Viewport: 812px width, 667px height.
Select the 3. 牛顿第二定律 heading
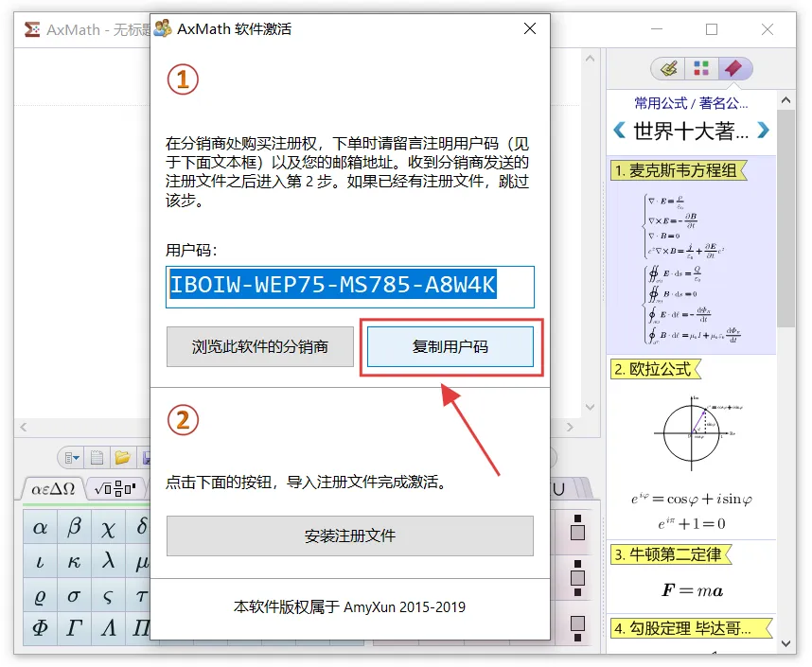(671, 554)
